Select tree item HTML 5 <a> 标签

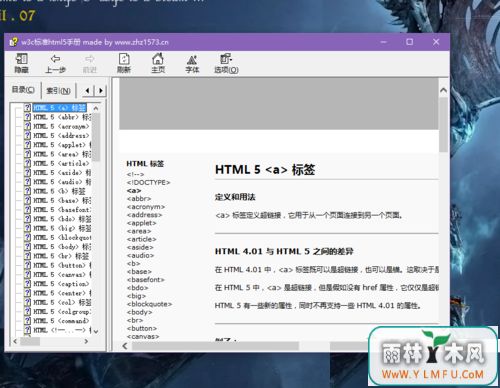coord(60,108)
